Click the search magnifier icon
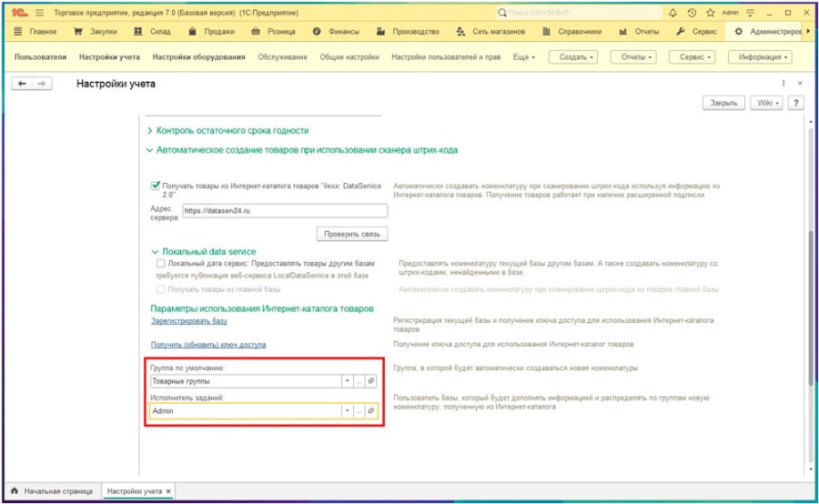Screen dimensions: 819x504 (x=502, y=13)
